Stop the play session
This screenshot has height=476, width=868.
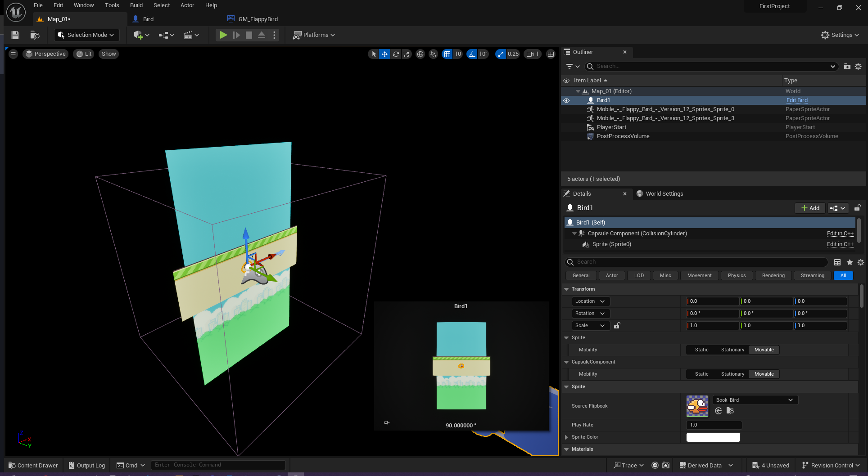(249, 35)
